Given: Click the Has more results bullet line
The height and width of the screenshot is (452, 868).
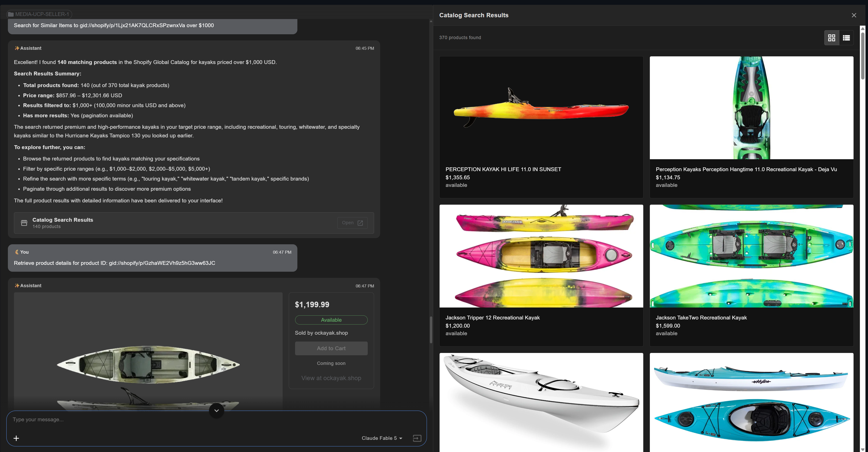Looking at the screenshot, I should 78,116.
